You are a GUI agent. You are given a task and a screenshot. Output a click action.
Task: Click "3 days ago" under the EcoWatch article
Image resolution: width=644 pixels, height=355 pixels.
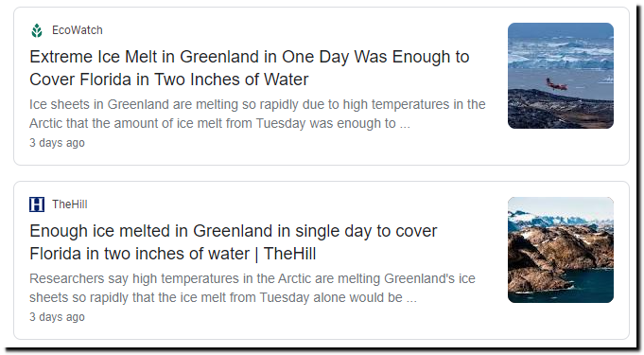pyautogui.click(x=57, y=143)
